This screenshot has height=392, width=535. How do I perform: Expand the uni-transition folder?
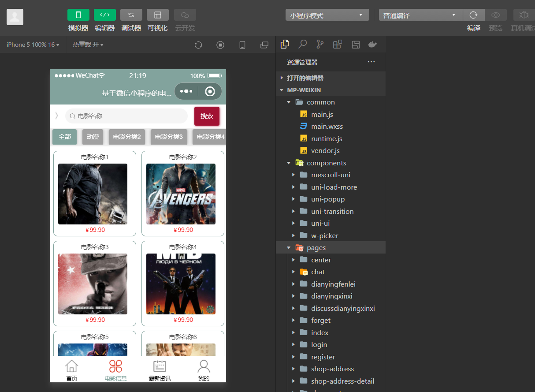click(331, 211)
